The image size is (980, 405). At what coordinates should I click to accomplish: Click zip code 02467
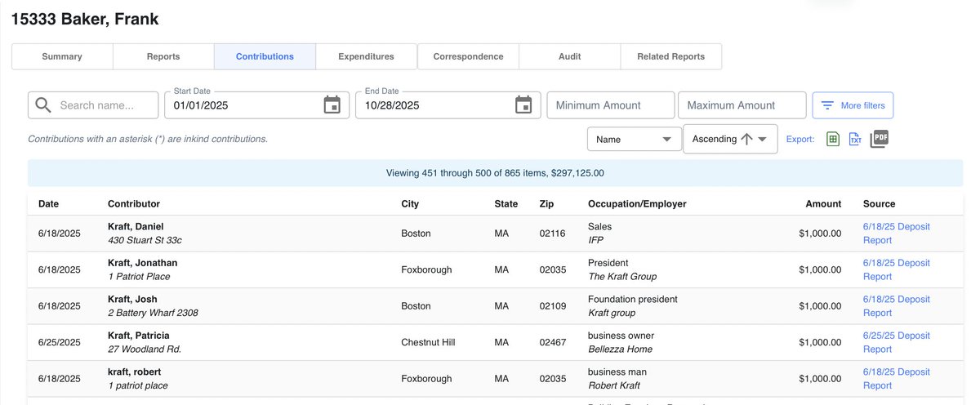pos(552,342)
